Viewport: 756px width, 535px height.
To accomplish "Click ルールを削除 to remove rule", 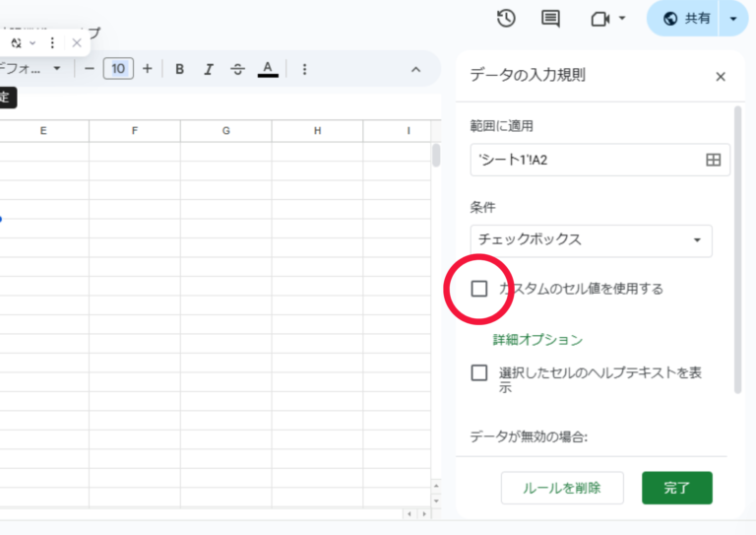I will 560,487.
